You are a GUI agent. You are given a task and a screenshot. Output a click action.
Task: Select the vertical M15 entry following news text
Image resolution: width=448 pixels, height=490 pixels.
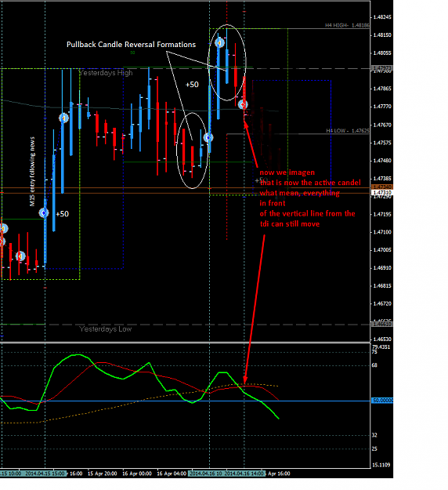(x=32, y=172)
